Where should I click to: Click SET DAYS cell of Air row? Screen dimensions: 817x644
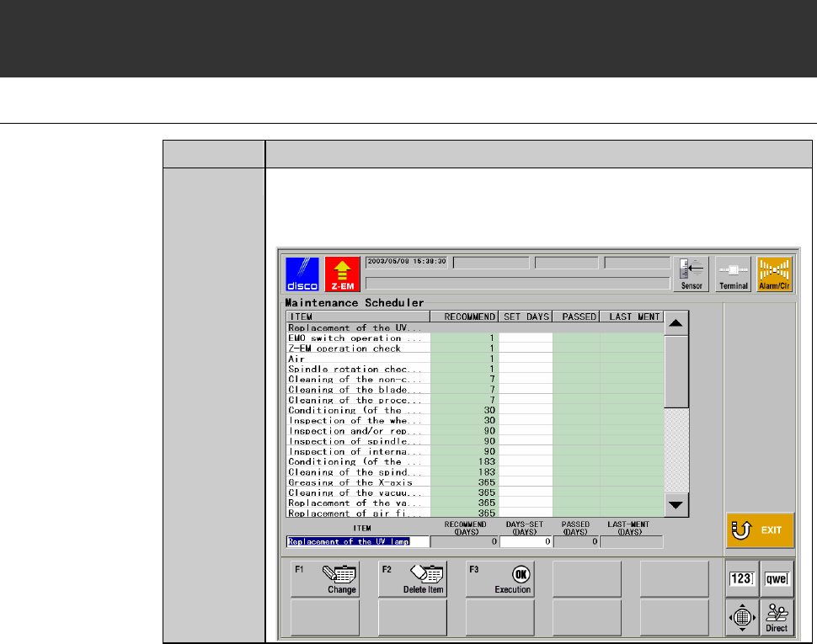pos(526,359)
